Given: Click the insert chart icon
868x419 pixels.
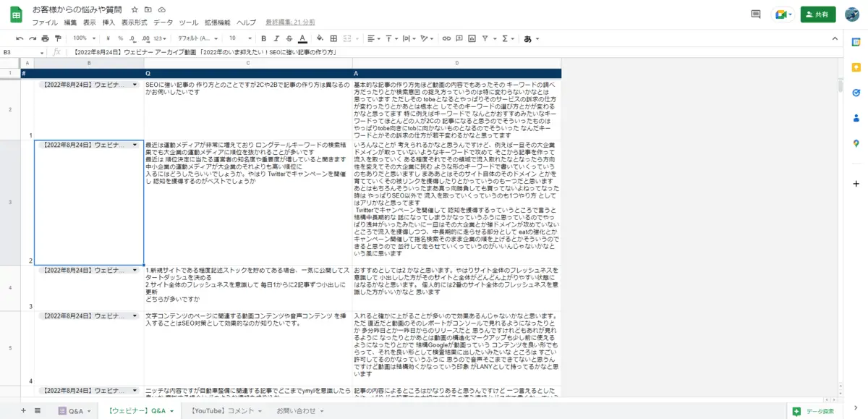Looking at the screenshot, I should pyautogui.click(x=472, y=38).
